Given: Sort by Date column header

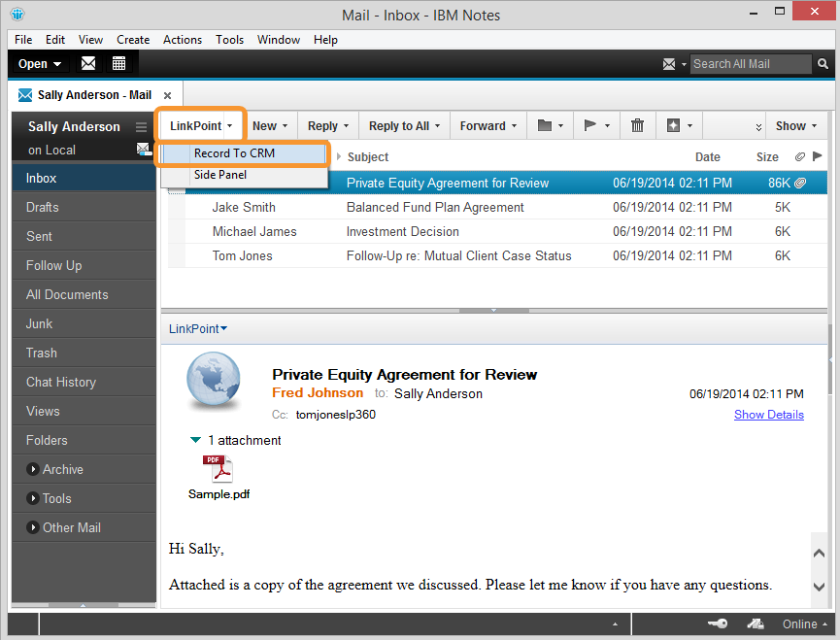Looking at the screenshot, I should (x=707, y=157).
